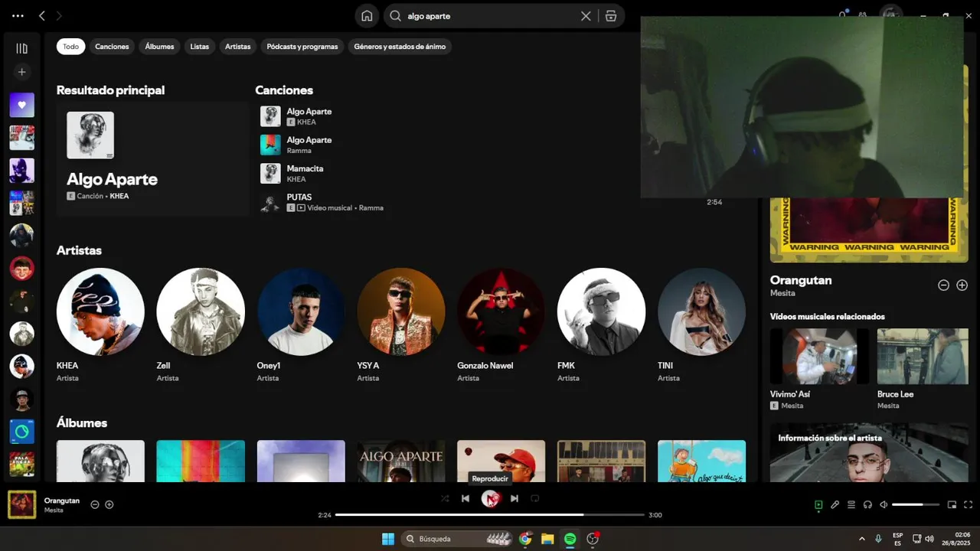Viewport: 980px width, 551px height.
Task: Open the system volume tray icon
Action: click(x=929, y=539)
